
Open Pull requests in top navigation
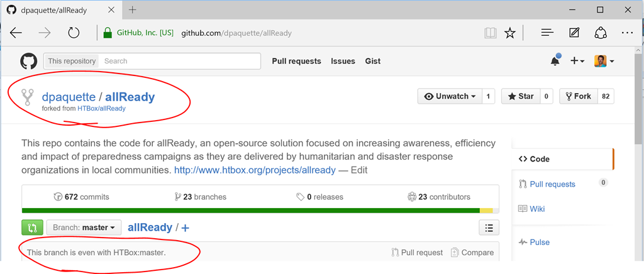coord(296,61)
